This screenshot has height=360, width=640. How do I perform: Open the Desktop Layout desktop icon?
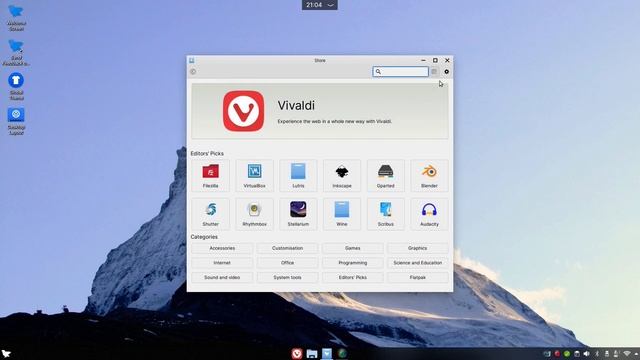pyautogui.click(x=16, y=121)
